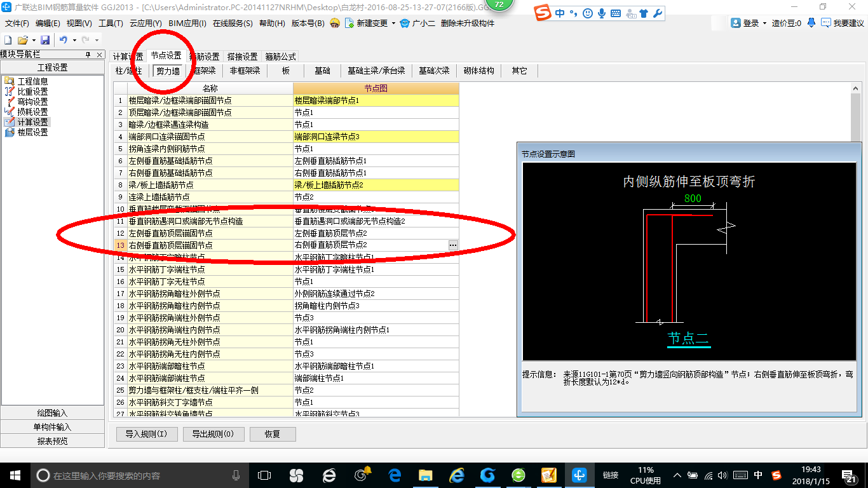The image size is (868, 488).
Task: Open the 登录 dropdown arrow
Action: pyautogui.click(x=764, y=23)
